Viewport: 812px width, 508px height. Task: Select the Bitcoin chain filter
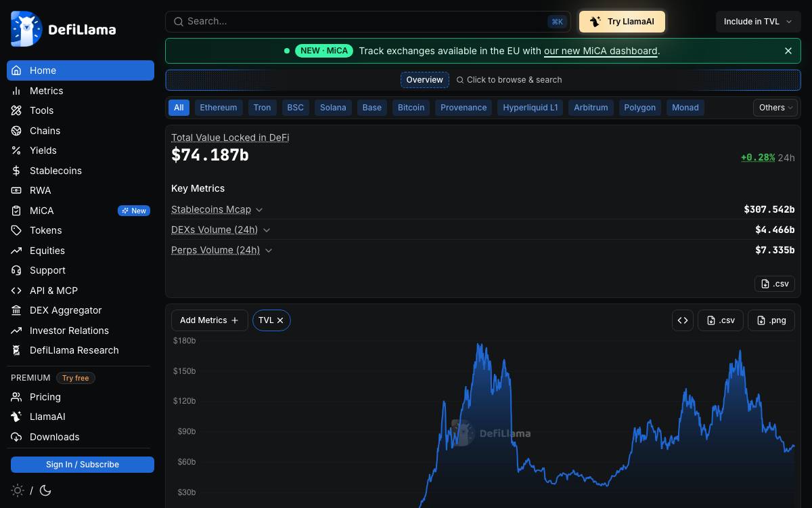(411, 108)
